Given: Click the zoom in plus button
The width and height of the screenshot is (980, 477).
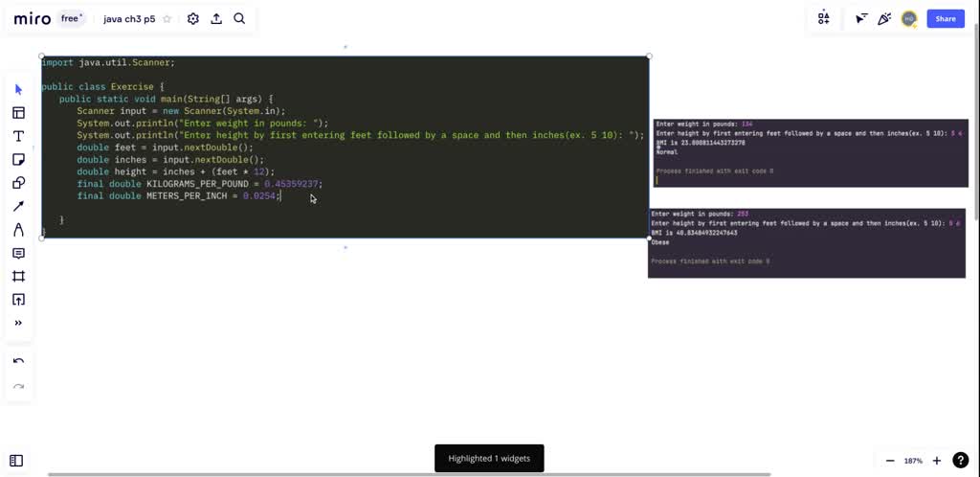Looking at the screenshot, I should point(937,461).
